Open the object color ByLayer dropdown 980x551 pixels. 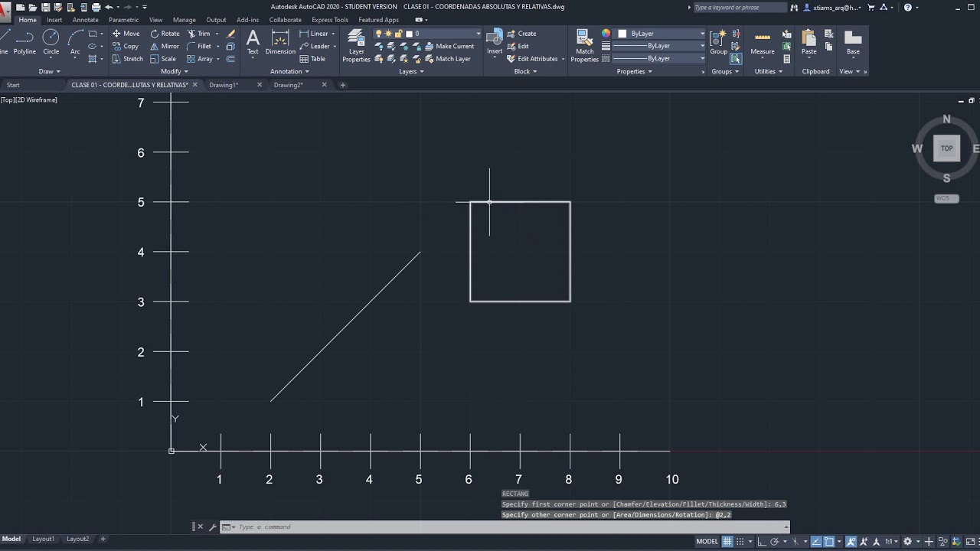coord(661,34)
